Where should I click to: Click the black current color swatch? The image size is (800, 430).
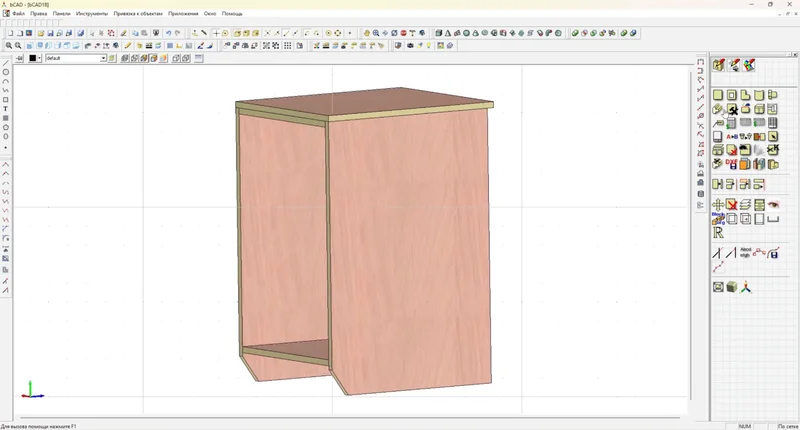(x=33, y=58)
